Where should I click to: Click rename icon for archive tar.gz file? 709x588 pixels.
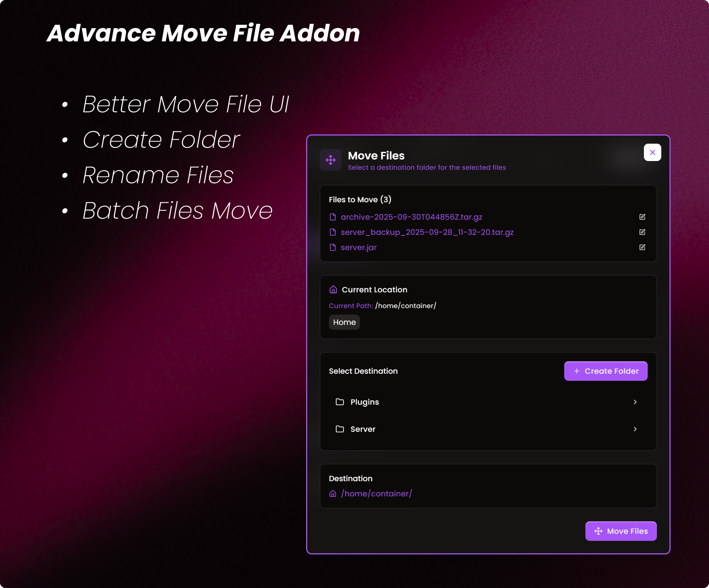(x=642, y=217)
